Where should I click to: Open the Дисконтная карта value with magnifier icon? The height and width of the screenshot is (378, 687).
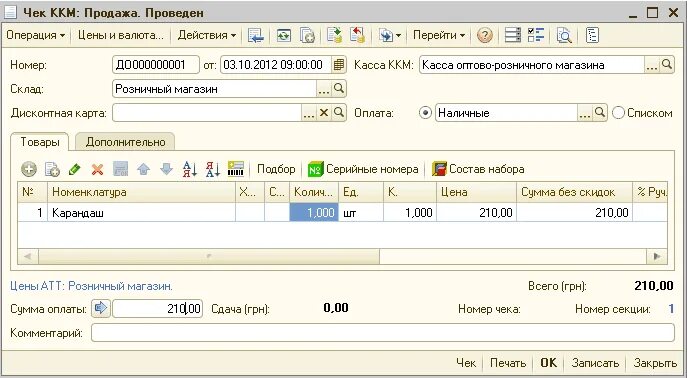coord(339,113)
